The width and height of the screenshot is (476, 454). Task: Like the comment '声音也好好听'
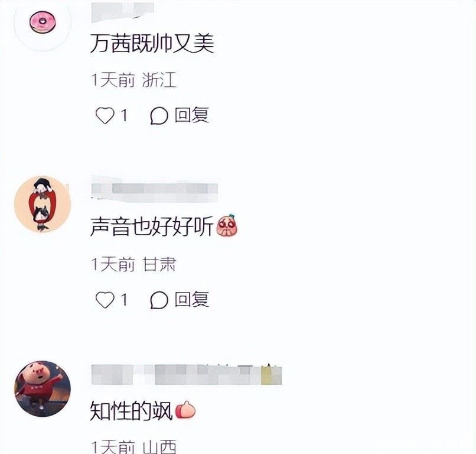tap(105, 300)
